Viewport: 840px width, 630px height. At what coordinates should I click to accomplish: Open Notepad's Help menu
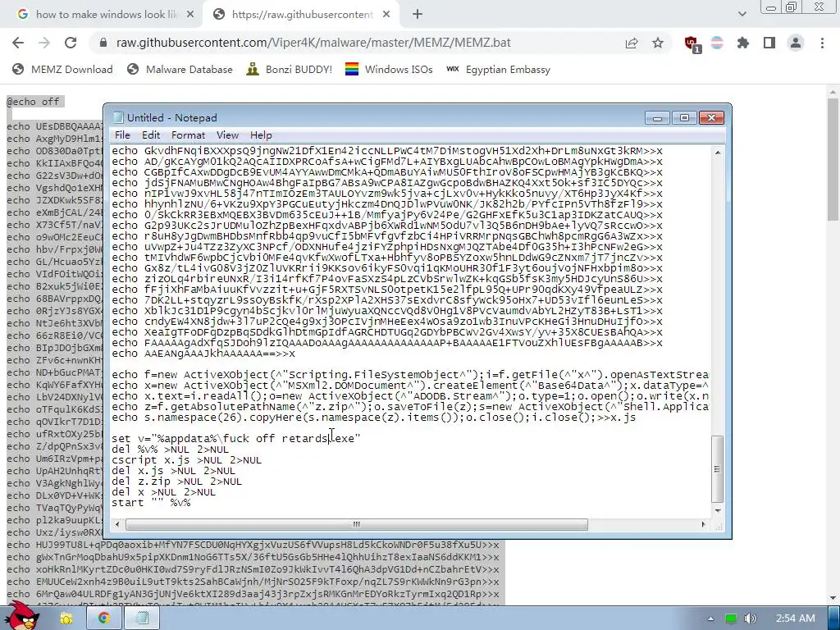261,135
